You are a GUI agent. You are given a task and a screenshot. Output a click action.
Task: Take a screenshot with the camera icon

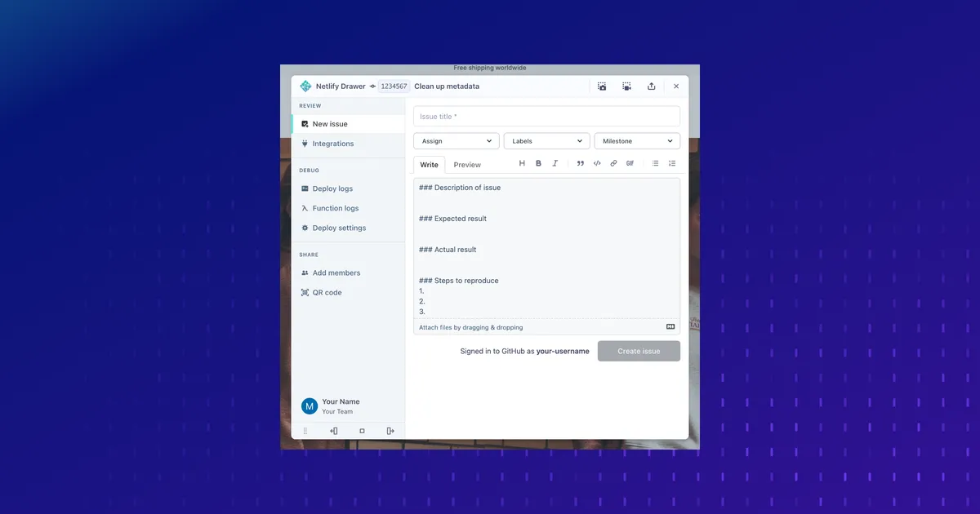click(602, 86)
